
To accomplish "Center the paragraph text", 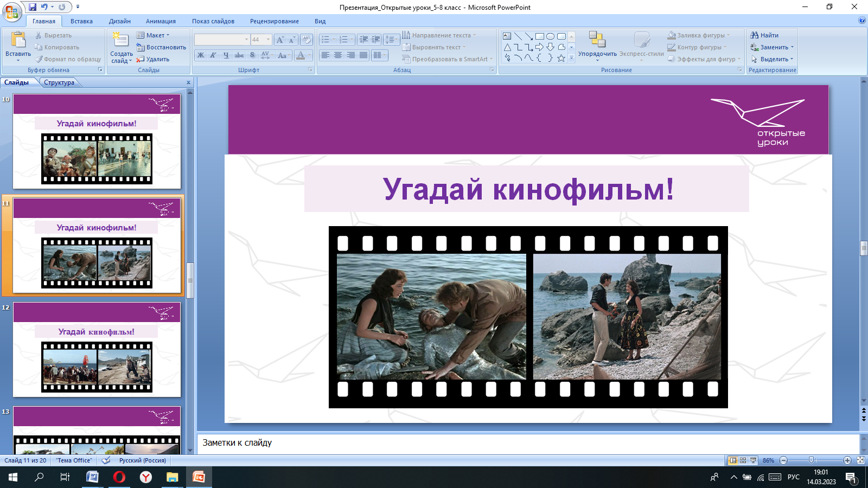I will (x=338, y=55).
